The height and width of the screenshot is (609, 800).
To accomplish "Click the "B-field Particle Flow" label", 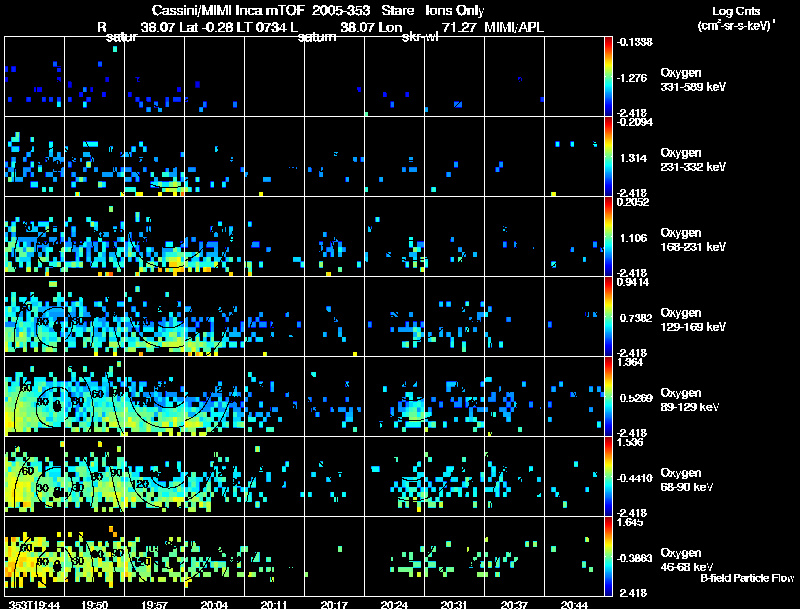I will pyautogui.click(x=747, y=578).
